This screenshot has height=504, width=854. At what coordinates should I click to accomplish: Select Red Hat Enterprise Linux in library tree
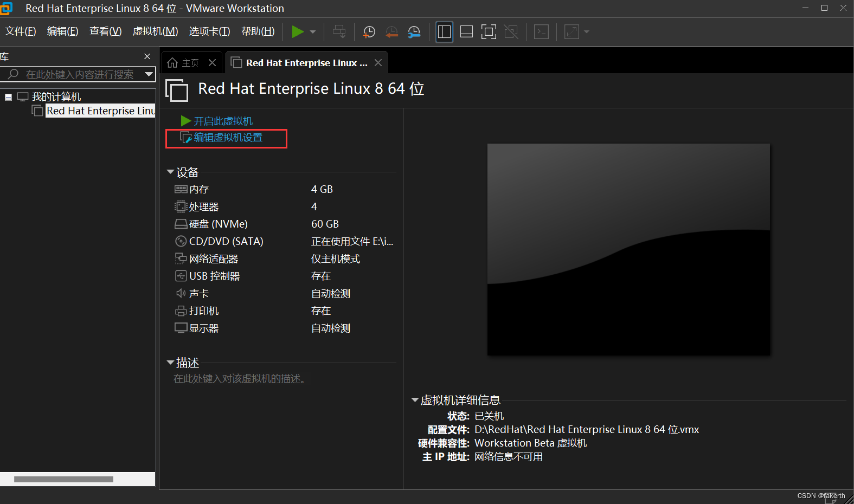101,111
